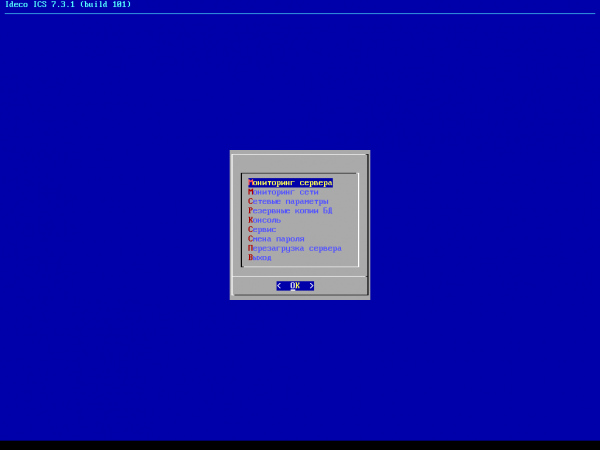Choose Мониторинг сети in the menu
This screenshot has width=600, height=450.
tap(283, 192)
